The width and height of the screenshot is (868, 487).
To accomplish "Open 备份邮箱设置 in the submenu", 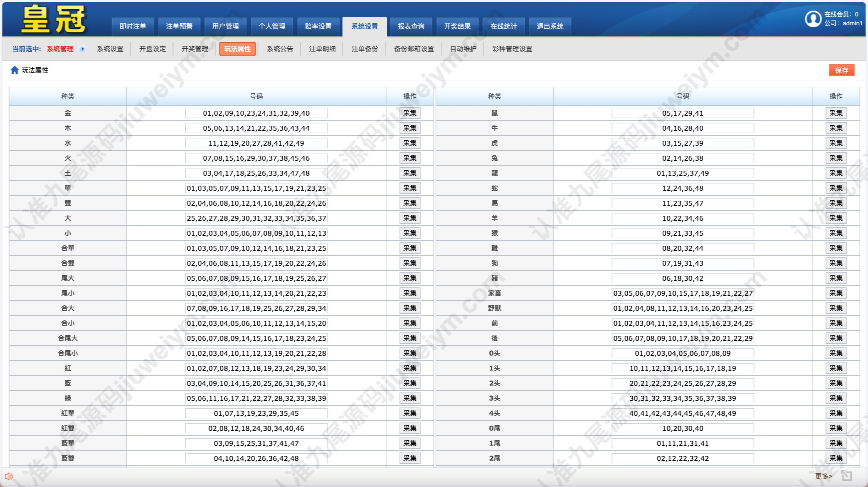I will [414, 49].
